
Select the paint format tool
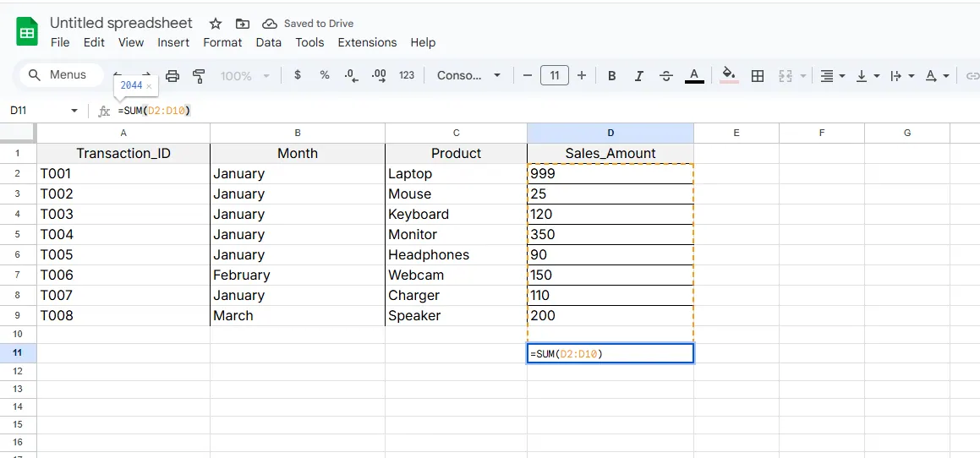click(200, 76)
